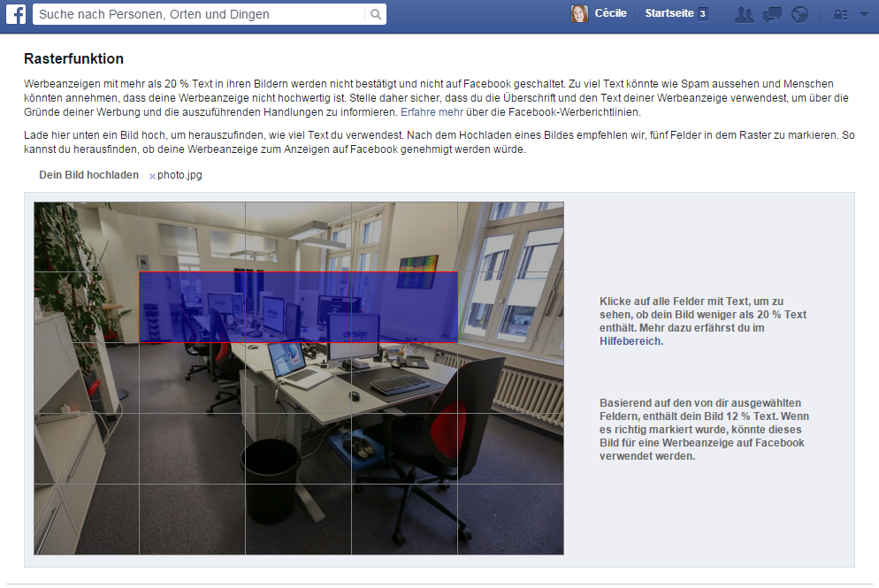Mark the grid cell containing the open laptop
The image size is (879, 588).
298,378
